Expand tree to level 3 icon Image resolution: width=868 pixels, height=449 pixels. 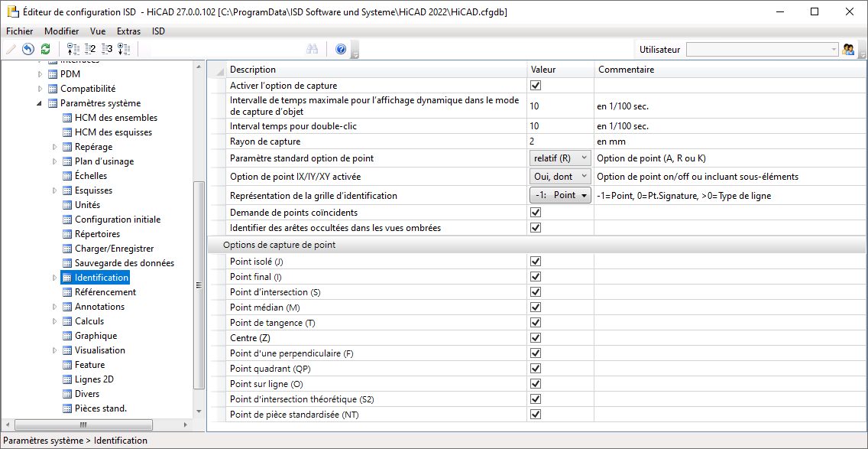coord(107,49)
